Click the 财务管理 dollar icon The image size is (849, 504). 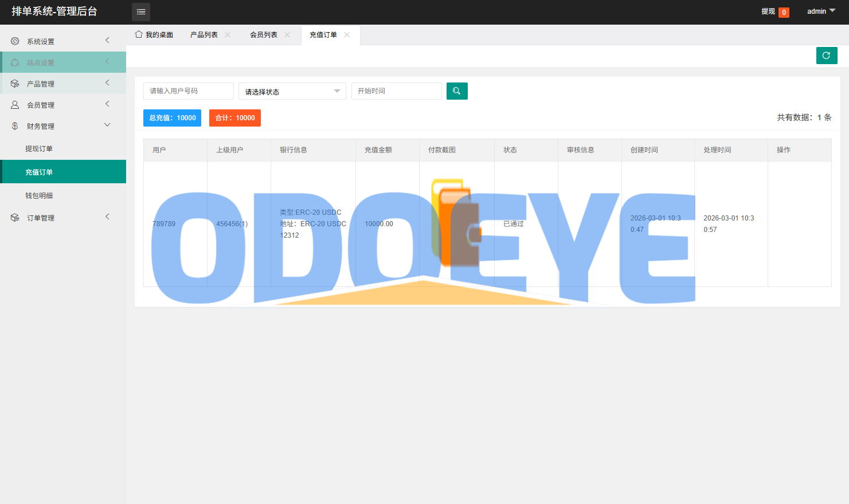point(14,125)
